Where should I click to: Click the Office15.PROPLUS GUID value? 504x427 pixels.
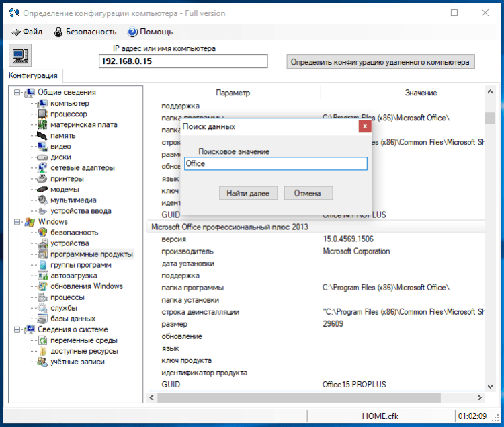click(354, 384)
